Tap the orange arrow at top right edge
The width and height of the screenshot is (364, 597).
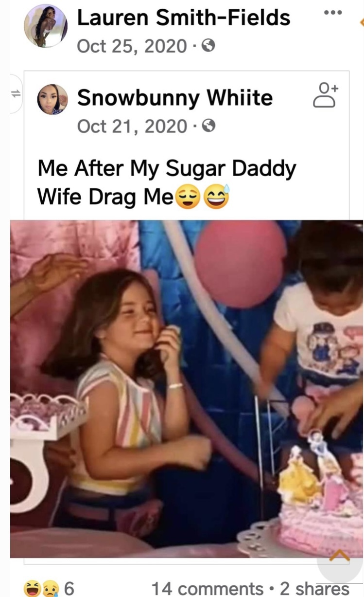[x=361, y=22]
